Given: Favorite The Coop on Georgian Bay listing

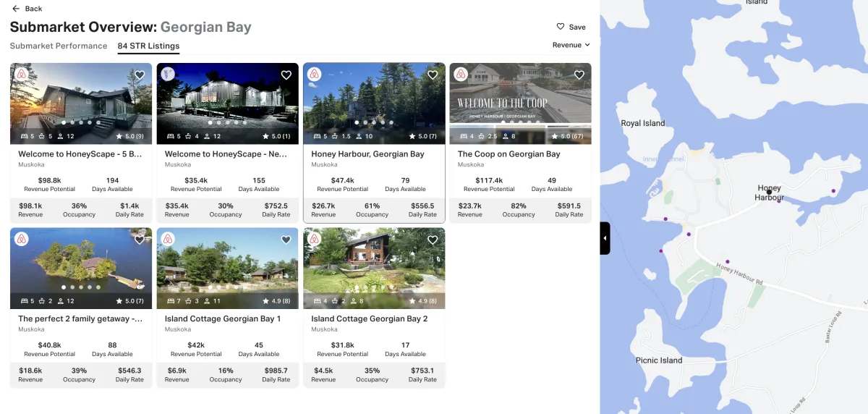Looking at the screenshot, I should coord(579,75).
